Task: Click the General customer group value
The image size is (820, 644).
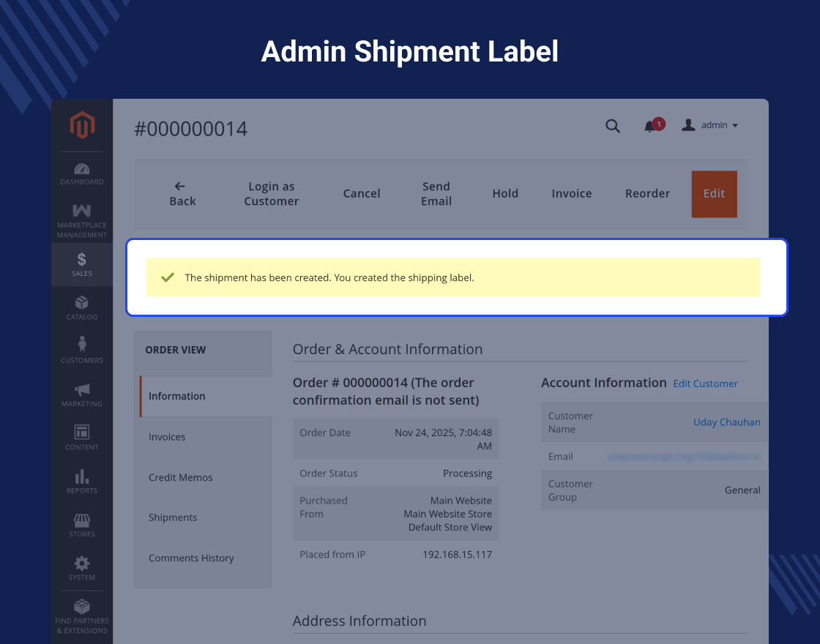Action: (742, 490)
